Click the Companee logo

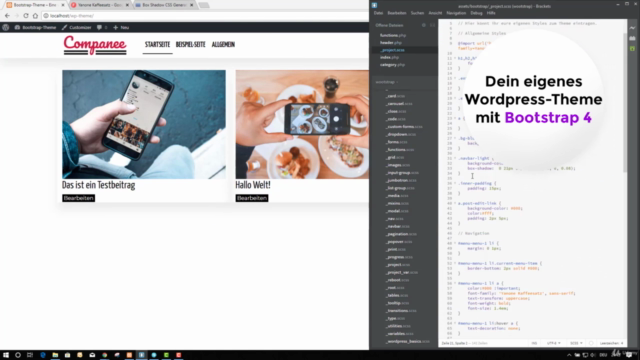pyautogui.click(x=95, y=45)
